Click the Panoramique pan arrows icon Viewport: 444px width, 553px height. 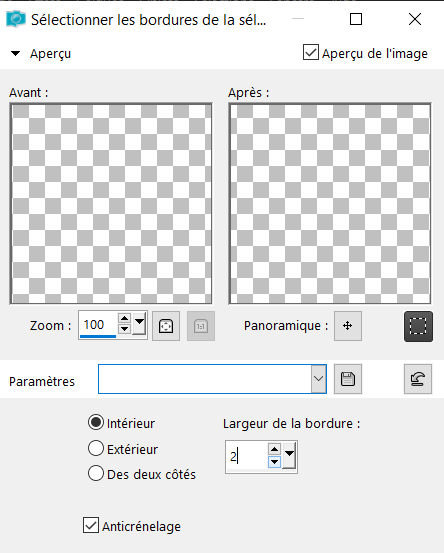click(x=348, y=326)
